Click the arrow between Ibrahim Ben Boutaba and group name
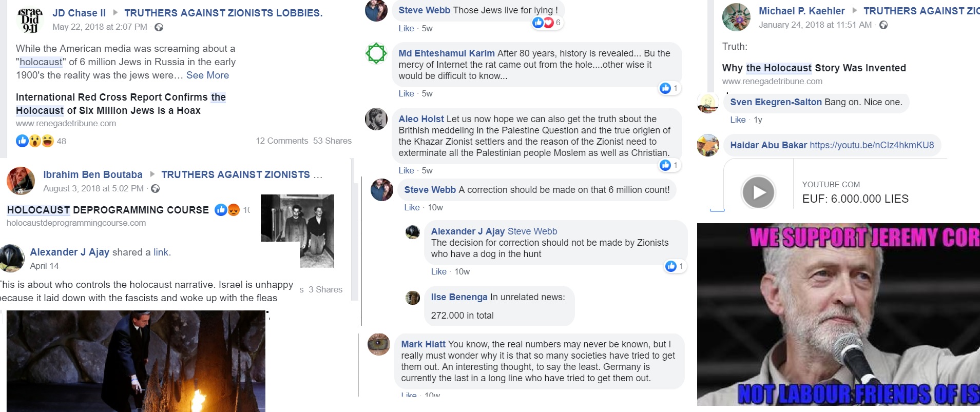 pos(152,174)
